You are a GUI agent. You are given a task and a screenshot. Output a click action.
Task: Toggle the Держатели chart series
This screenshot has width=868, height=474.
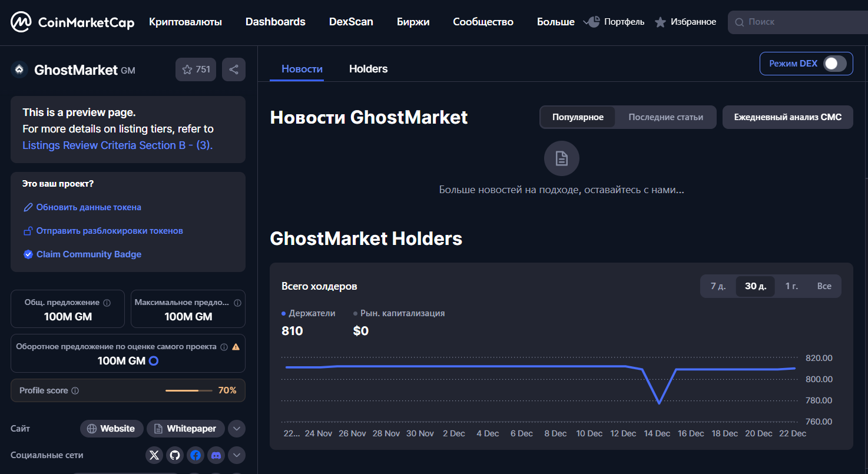pos(309,313)
